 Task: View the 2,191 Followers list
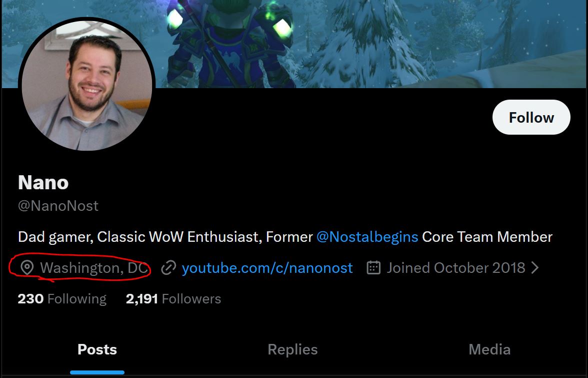click(x=173, y=299)
